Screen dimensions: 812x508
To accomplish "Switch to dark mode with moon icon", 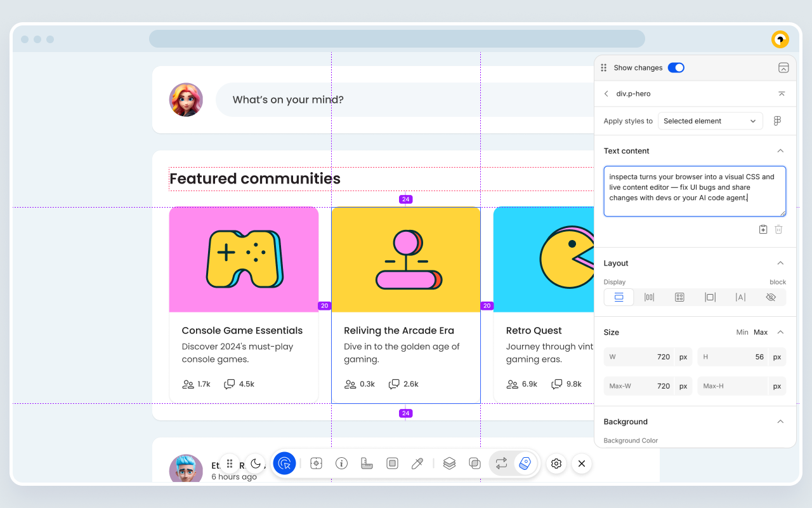I will [x=255, y=464].
